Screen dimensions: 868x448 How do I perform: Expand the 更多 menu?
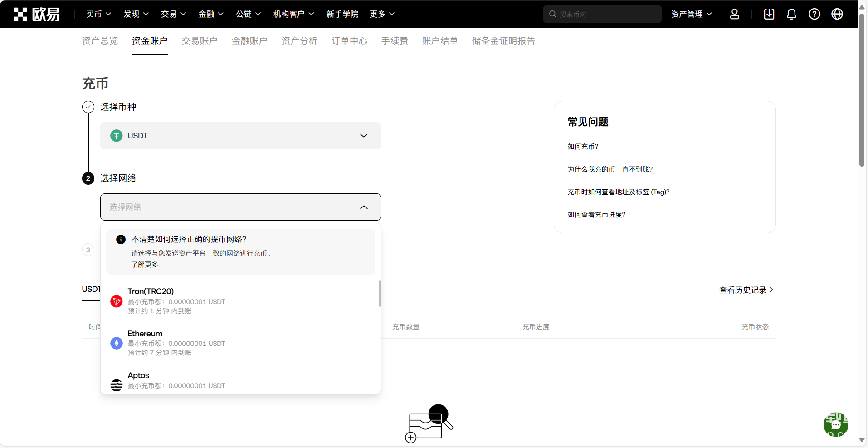click(382, 14)
